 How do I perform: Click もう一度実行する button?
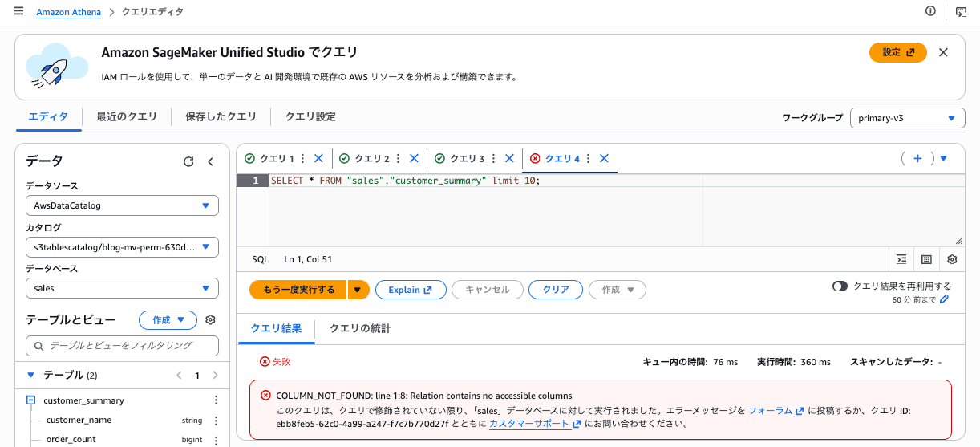pyautogui.click(x=299, y=290)
